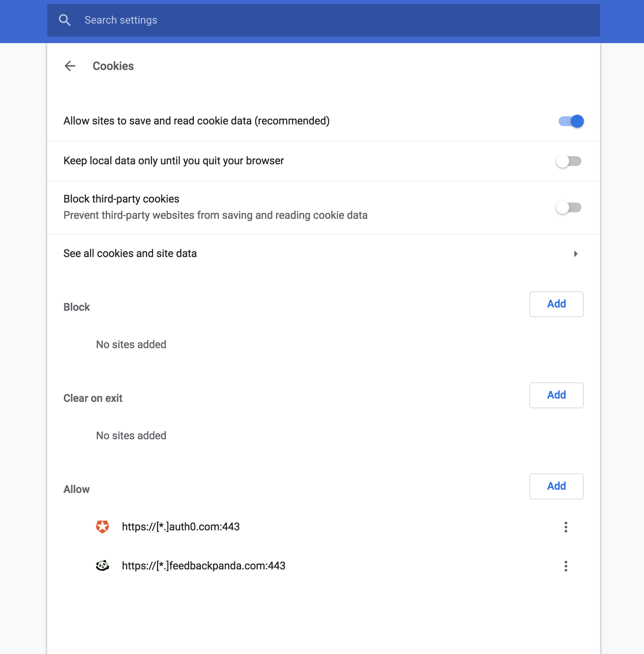Image resolution: width=644 pixels, height=654 pixels.
Task: Click the auth0 site favicon
Action: click(x=102, y=527)
